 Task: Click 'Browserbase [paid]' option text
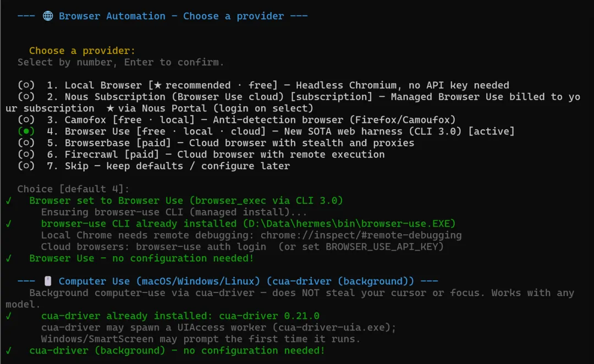[x=118, y=143]
